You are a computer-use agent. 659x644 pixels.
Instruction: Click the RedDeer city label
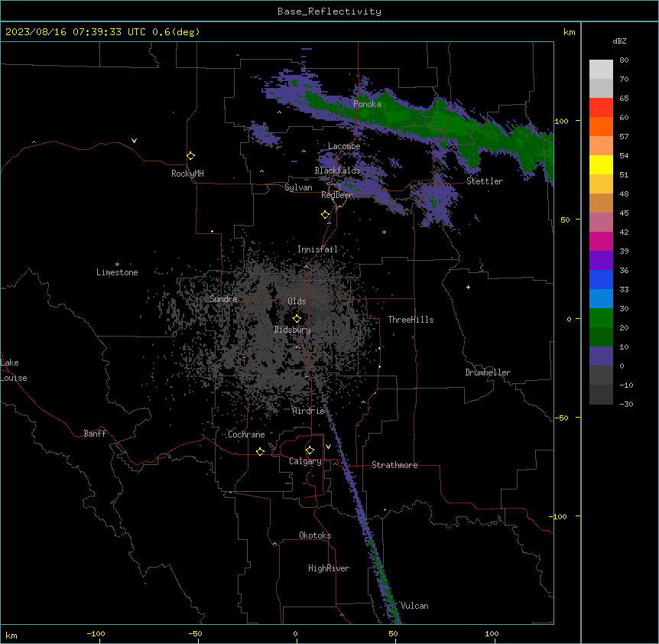click(x=336, y=195)
